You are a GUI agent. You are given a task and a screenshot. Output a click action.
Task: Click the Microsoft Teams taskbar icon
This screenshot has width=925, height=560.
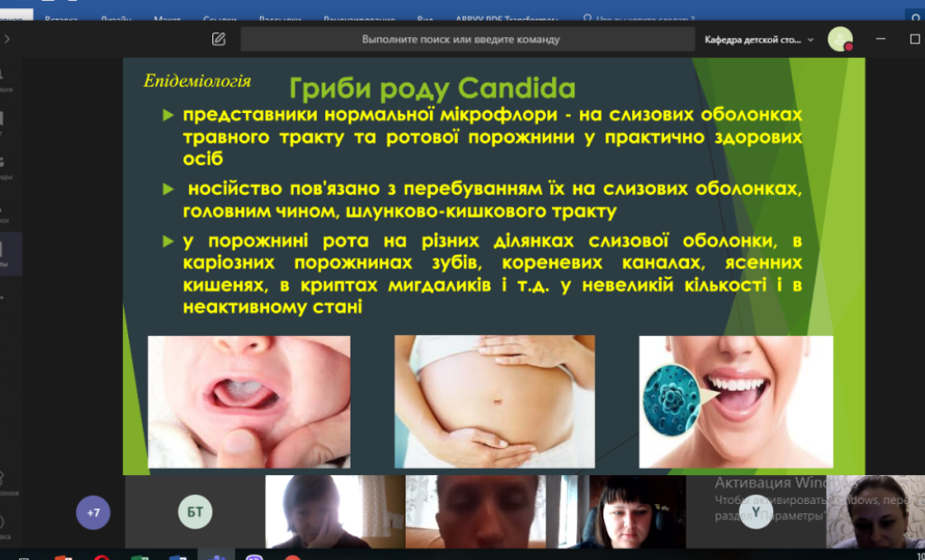pyautogui.click(x=217, y=555)
